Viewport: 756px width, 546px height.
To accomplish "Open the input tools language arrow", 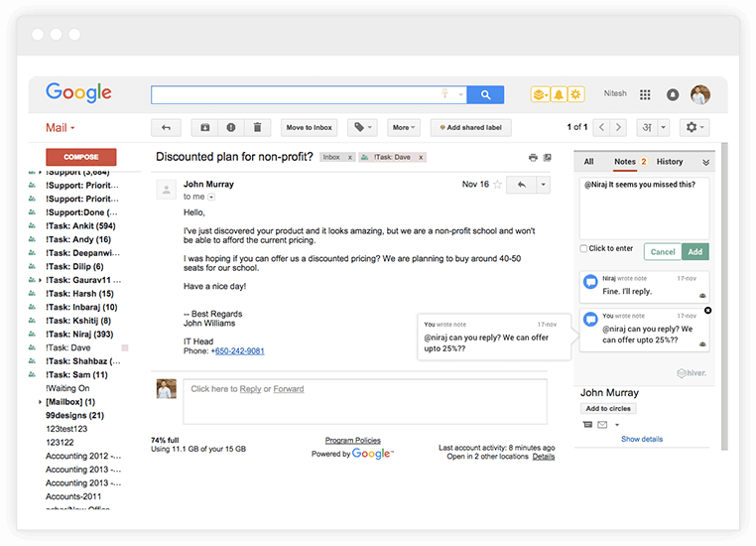I will point(664,127).
